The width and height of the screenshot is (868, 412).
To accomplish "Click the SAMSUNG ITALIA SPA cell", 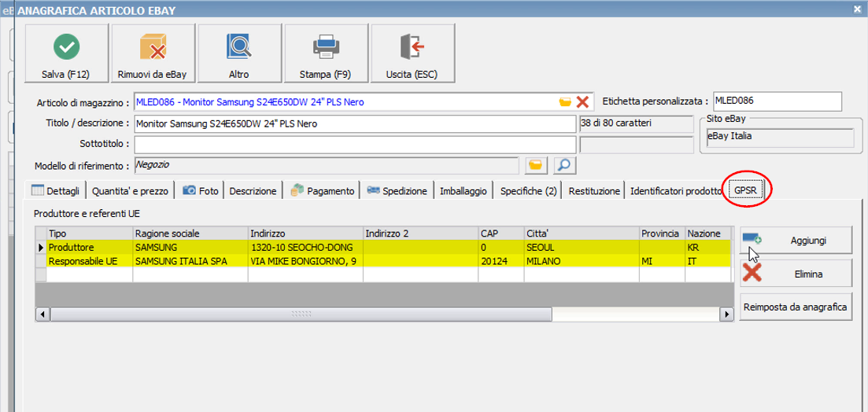I will click(x=190, y=261).
